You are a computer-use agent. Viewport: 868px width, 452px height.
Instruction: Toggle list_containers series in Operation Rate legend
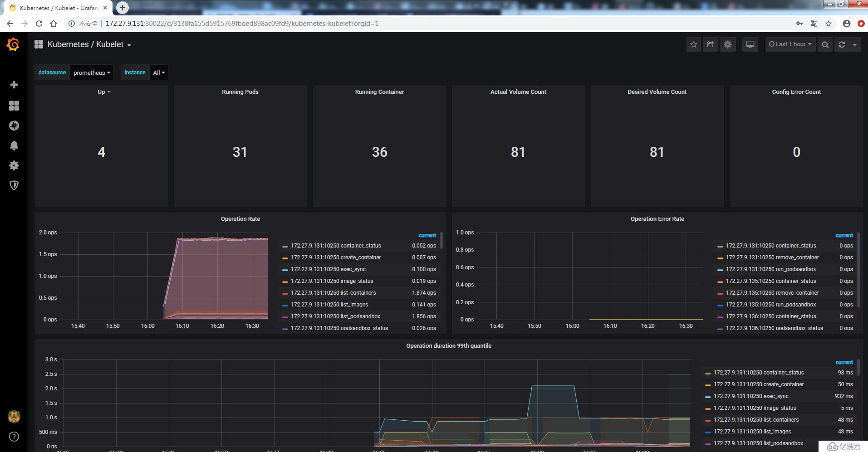333,293
